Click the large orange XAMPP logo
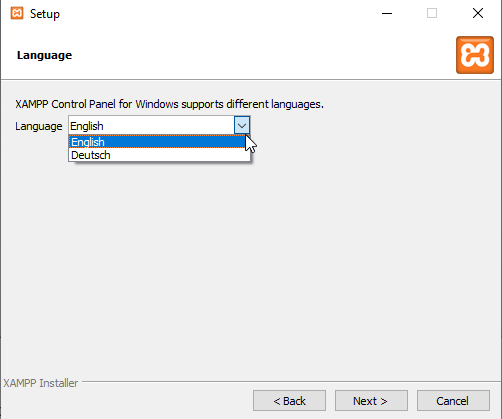The width and height of the screenshot is (502, 419). [475, 55]
